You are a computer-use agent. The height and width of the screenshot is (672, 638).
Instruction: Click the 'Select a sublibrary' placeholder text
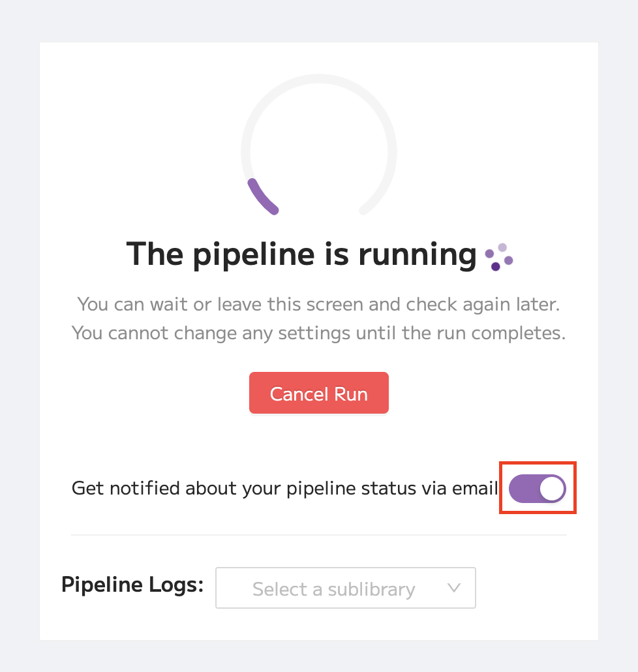click(x=333, y=589)
